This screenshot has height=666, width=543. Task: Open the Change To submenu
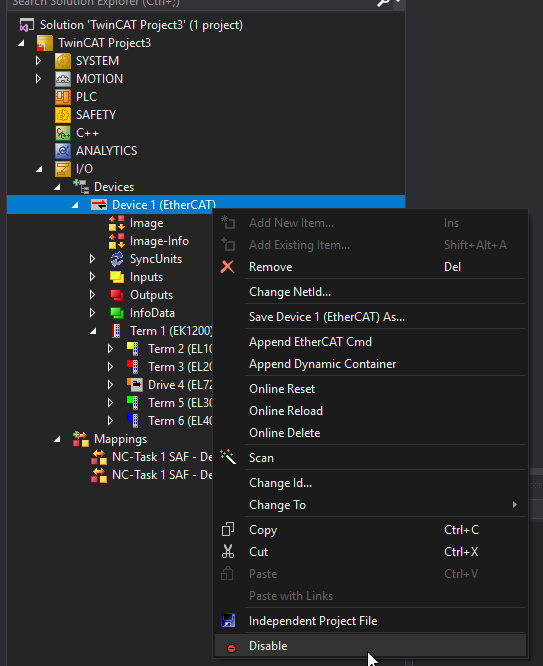click(370, 505)
